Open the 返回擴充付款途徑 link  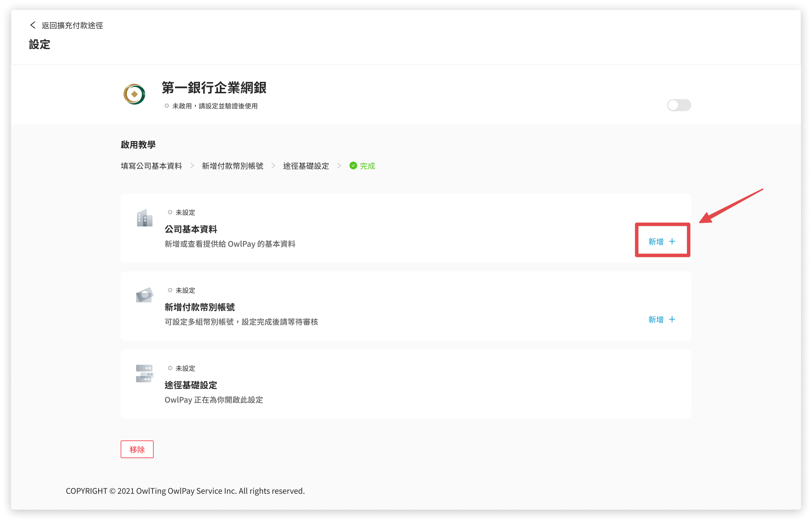click(72, 25)
